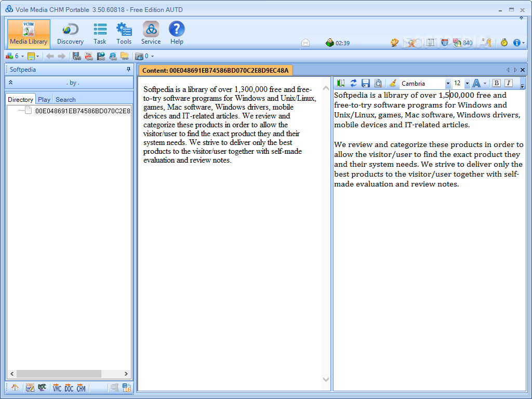
Task: Open the Task ribbon tab
Action: 100,34
